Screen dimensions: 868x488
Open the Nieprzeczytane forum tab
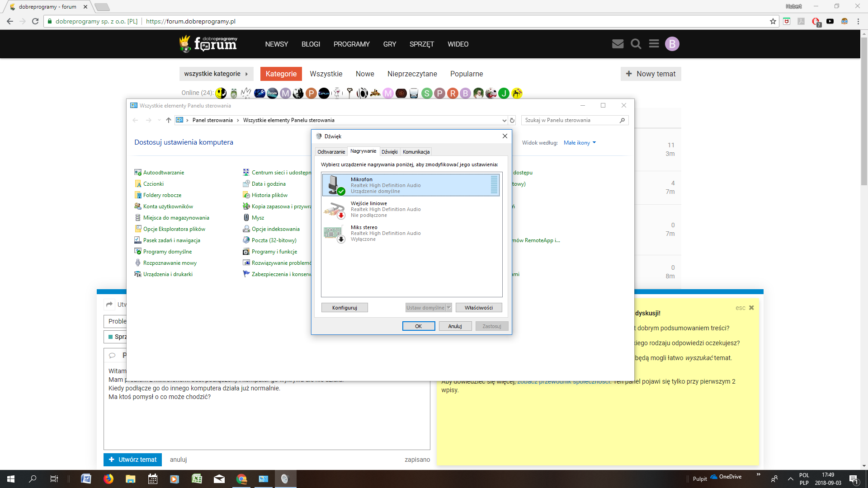pyautogui.click(x=412, y=74)
